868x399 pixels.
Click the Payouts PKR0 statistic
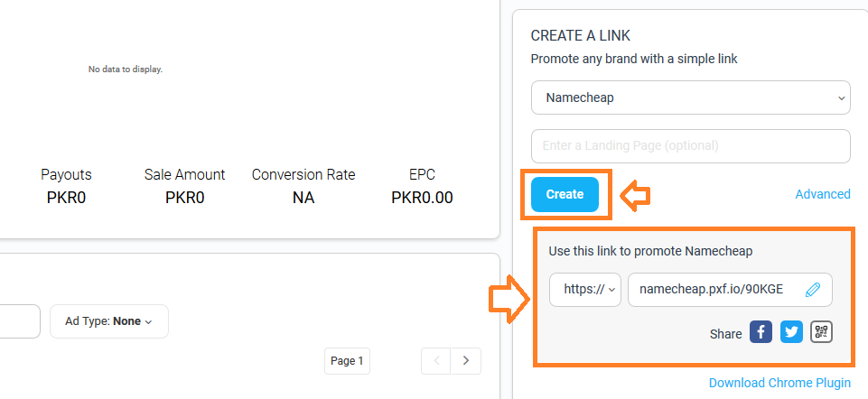coord(67,186)
